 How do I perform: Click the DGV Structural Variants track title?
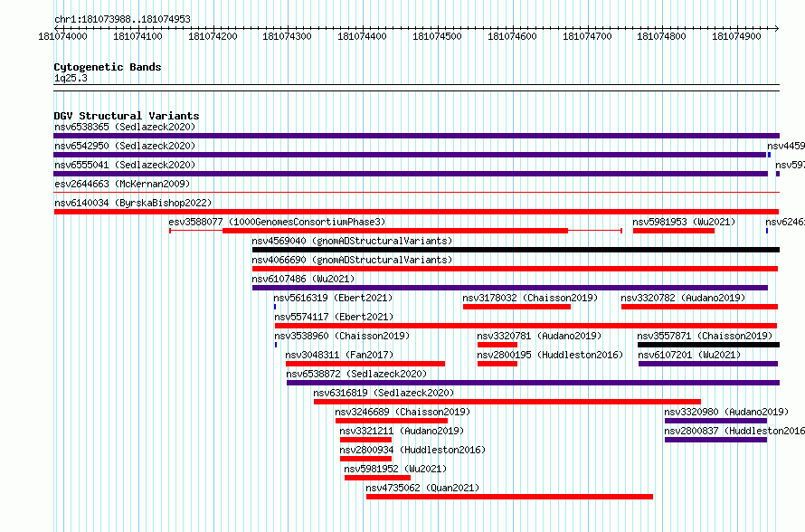click(127, 116)
